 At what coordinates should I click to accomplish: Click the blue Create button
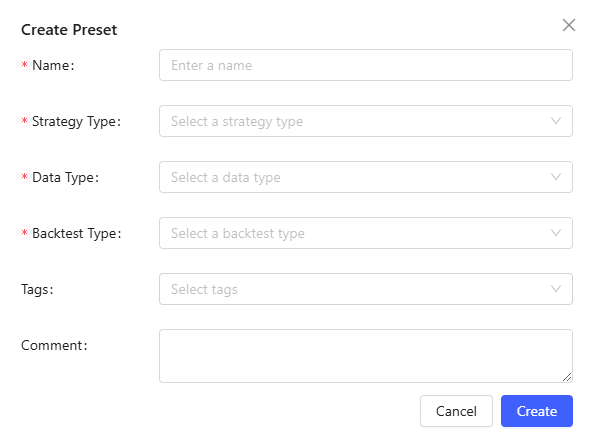point(537,411)
